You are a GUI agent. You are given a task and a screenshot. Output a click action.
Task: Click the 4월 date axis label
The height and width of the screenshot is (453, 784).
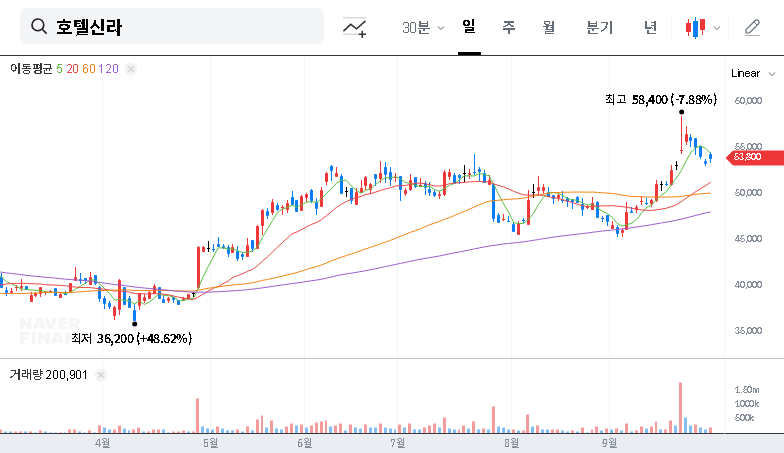[102, 443]
